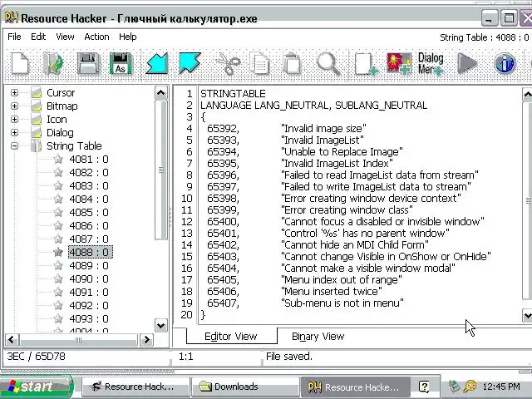Open the File menu

[x=14, y=37]
